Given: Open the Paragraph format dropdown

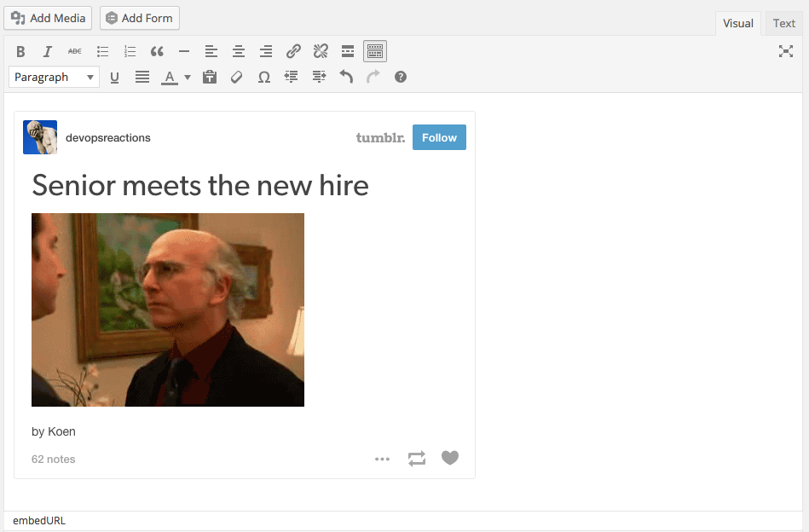Looking at the screenshot, I should pos(54,78).
